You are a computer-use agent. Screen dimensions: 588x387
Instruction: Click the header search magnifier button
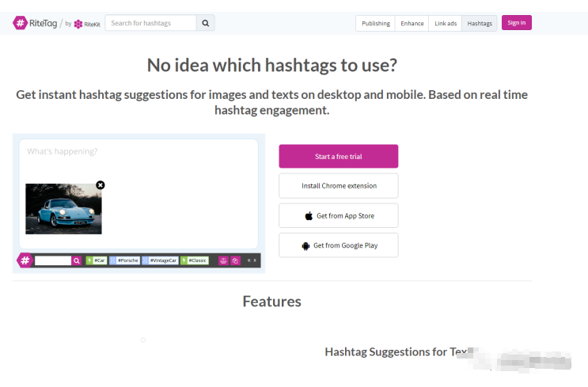206,23
